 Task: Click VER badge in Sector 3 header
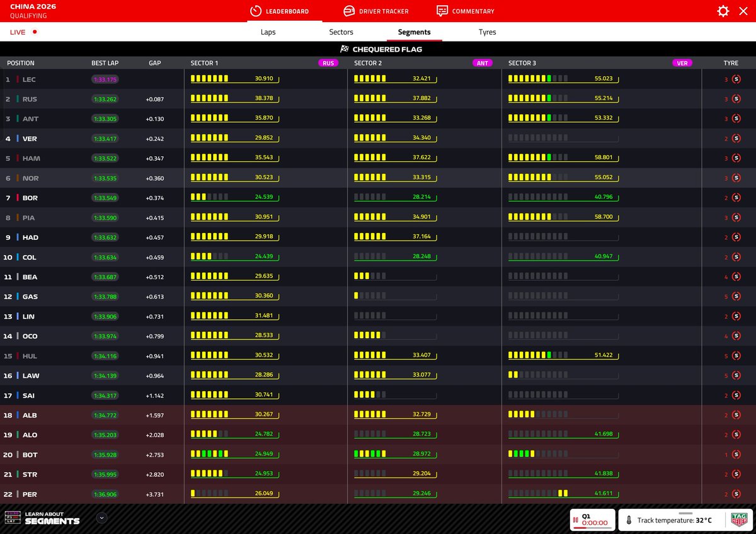[682, 63]
